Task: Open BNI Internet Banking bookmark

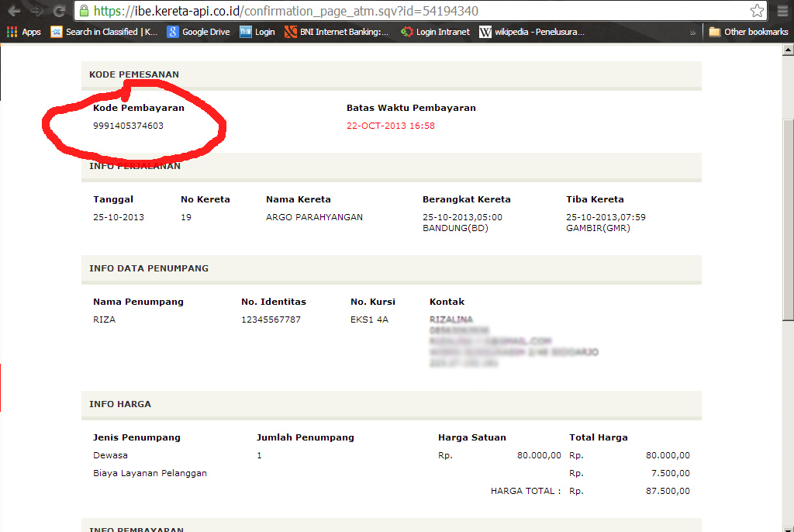Action: pos(337,32)
